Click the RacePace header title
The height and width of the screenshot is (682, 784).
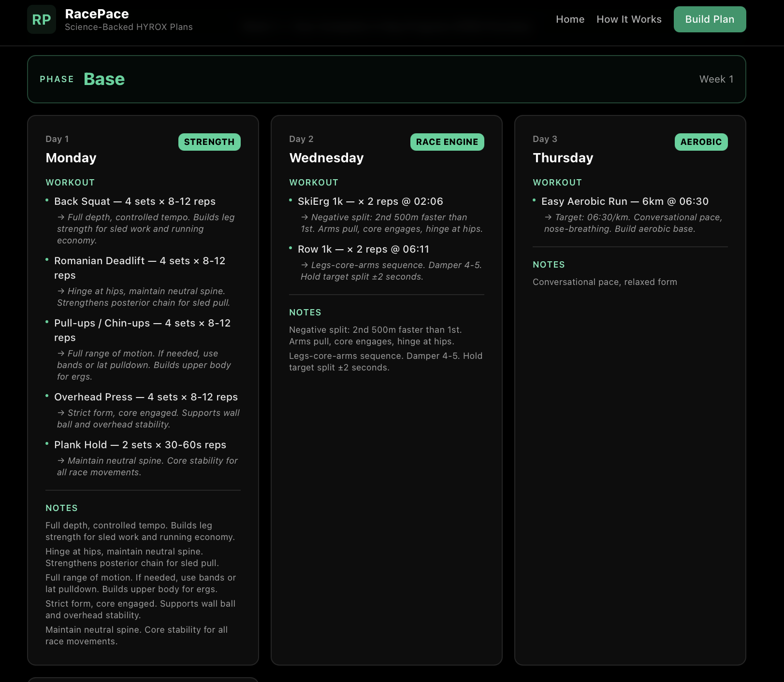[x=97, y=14]
